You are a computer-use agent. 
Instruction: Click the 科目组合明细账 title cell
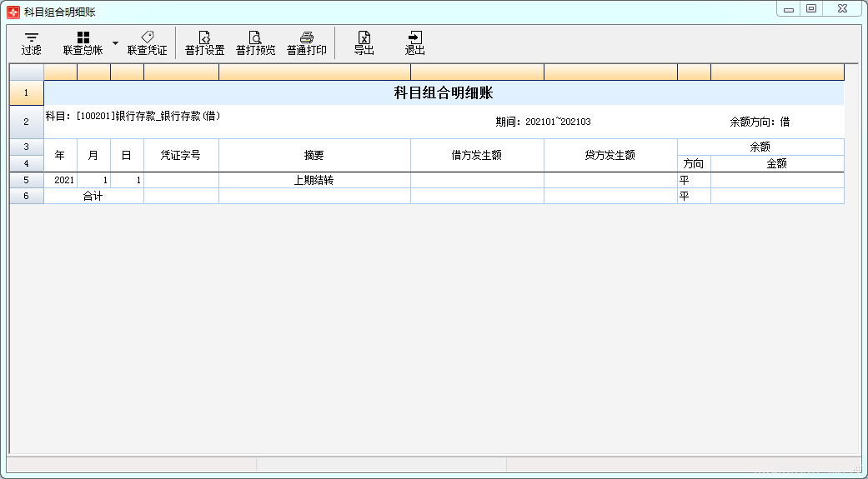tap(444, 92)
